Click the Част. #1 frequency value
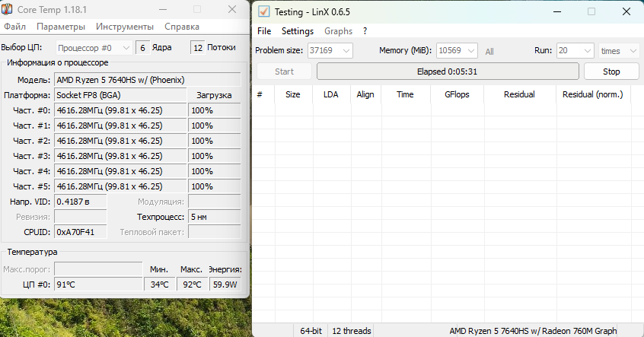Viewport: 644px width, 337px height. tap(120, 126)
